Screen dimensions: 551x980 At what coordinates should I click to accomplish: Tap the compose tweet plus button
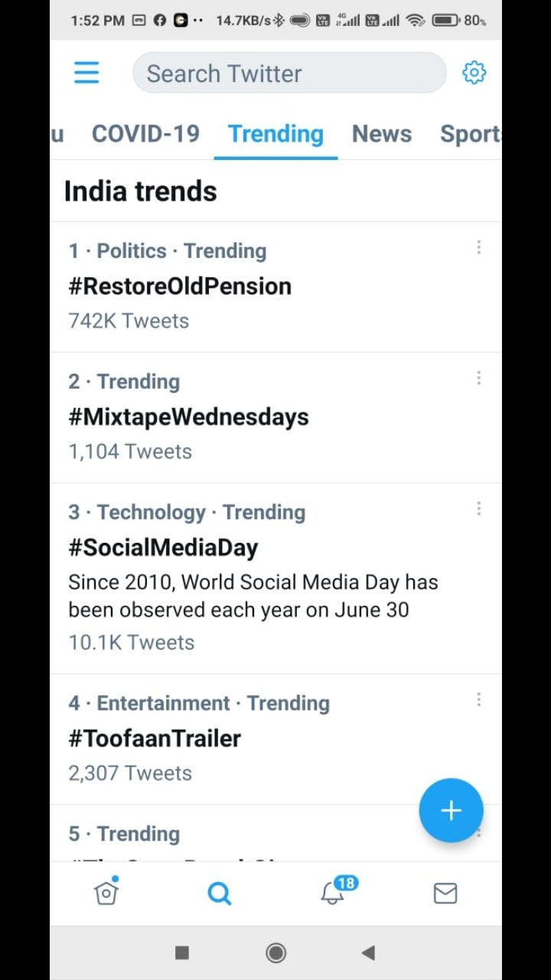point(451,810)
